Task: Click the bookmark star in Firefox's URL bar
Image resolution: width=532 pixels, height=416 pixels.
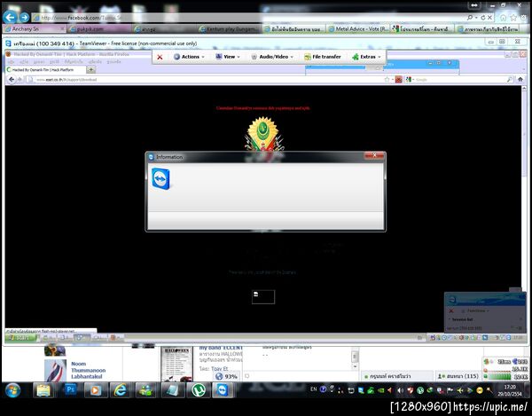Action: [x=387, y=80]
